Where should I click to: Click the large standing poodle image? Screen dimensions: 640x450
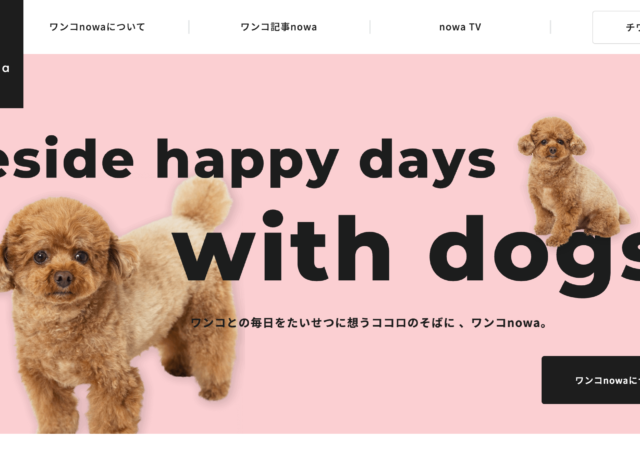click(116, 306)
